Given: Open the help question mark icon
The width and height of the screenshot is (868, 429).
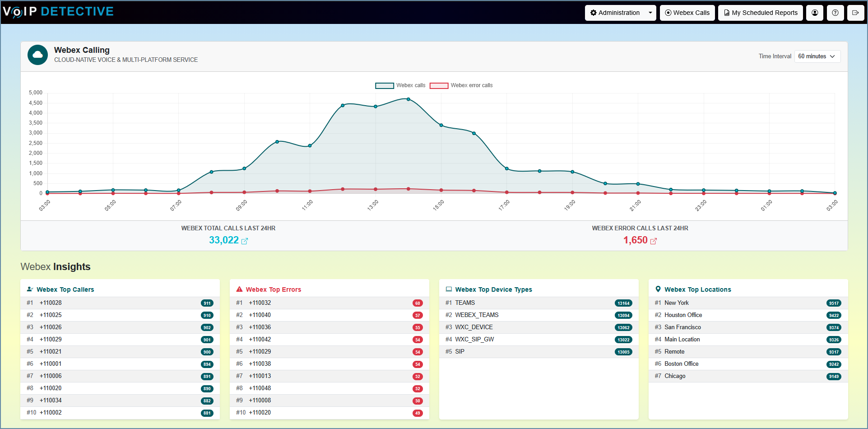Looking at the screenshot, I should click(x=836, y=13).
